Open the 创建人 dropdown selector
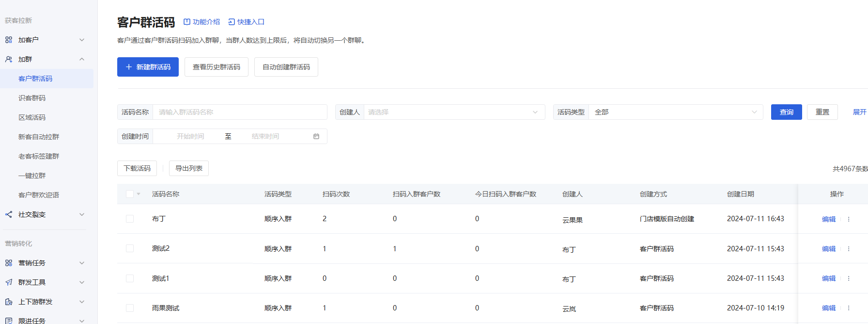This screenshot has width=868, height=324. coord(454,112)
